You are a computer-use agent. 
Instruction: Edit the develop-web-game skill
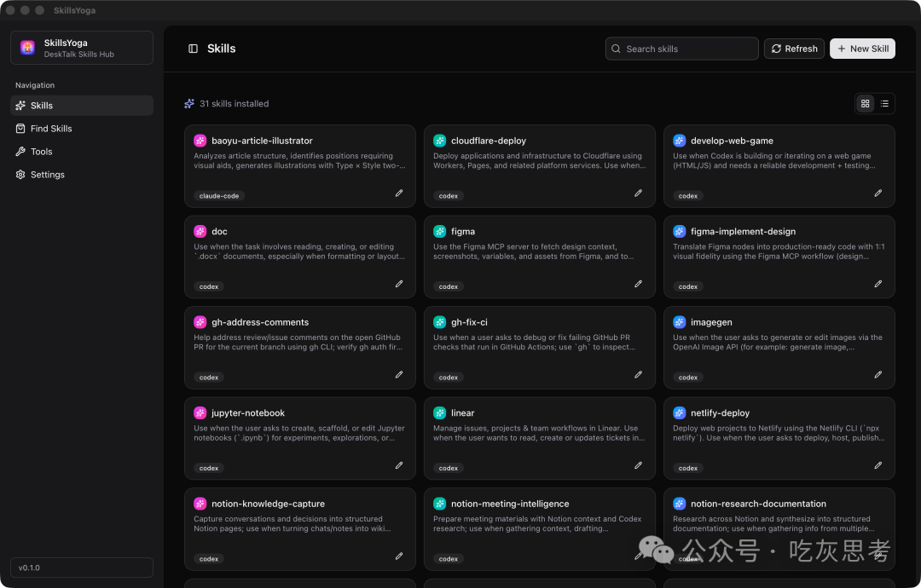tap(878, 193)
